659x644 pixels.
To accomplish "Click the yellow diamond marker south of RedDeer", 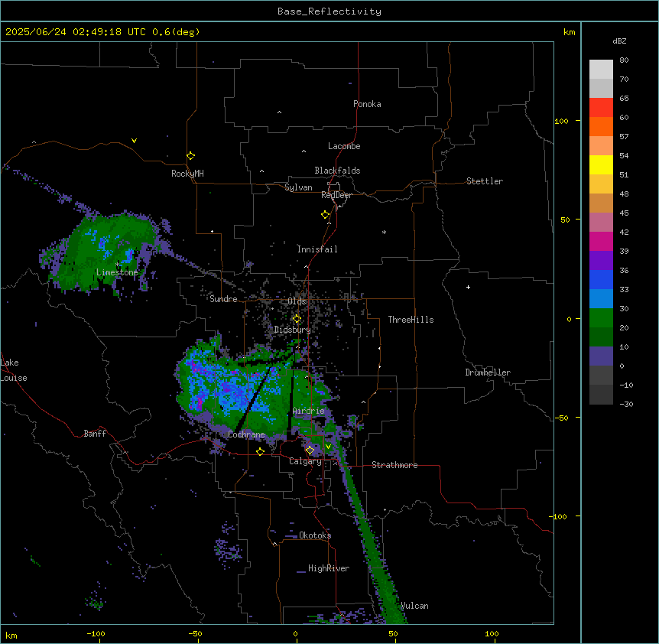I will [325, 215].
